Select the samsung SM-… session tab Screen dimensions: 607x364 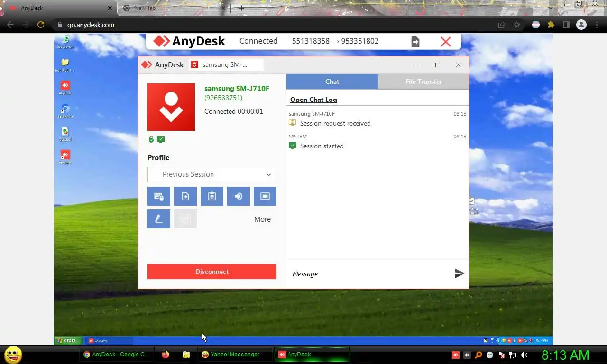[226, 65]
